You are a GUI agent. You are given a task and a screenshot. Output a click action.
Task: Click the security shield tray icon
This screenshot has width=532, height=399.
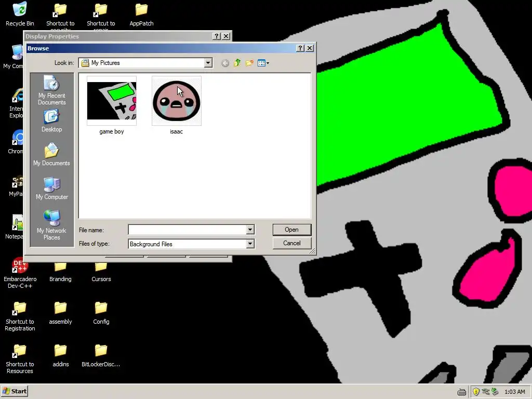(476, 392)
